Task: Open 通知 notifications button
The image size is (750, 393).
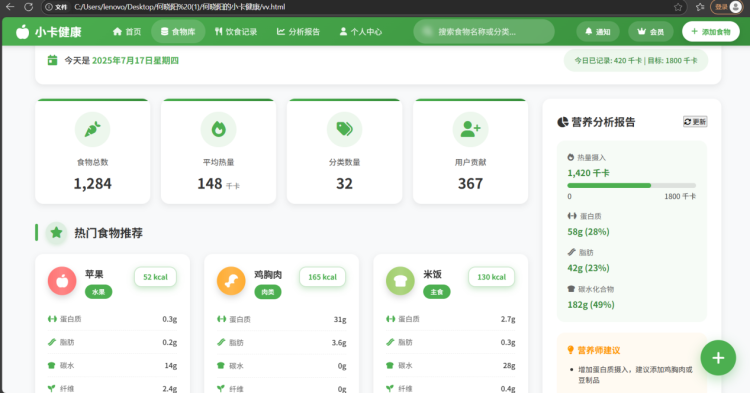Action: click(597, 32)
